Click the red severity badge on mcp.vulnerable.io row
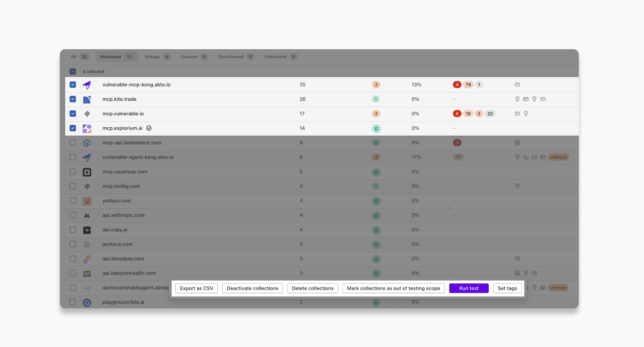Image resolution: width=644 pixels, height=347 pixels. pyautogui.click(x=457, y=113)
